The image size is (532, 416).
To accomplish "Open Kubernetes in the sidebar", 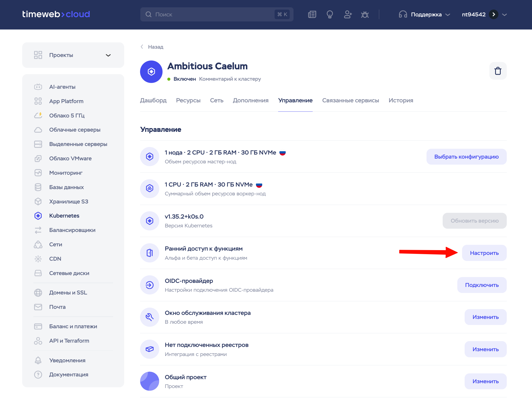I will pos(64,216).
